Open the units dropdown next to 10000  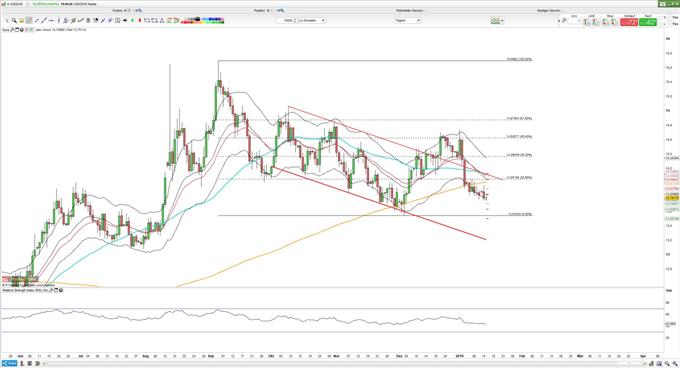[x=312, y=20]
